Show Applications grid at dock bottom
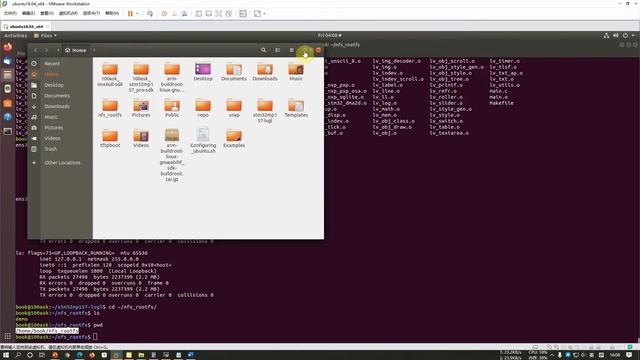The height and width of the screenshot is (360, 640). [8, 336]
